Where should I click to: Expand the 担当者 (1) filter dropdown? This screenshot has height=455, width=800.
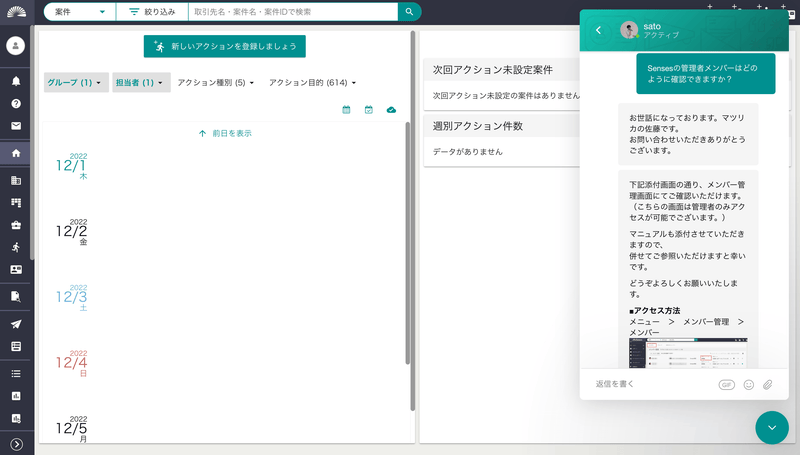click(141, 83)
